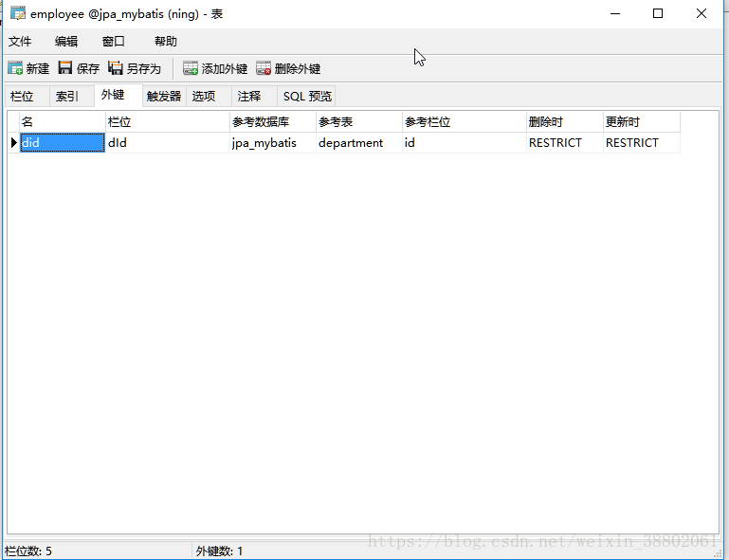Click the 添加外键 (Add Foreign Key) icon
729x560 pixels.
coord(191,68)
